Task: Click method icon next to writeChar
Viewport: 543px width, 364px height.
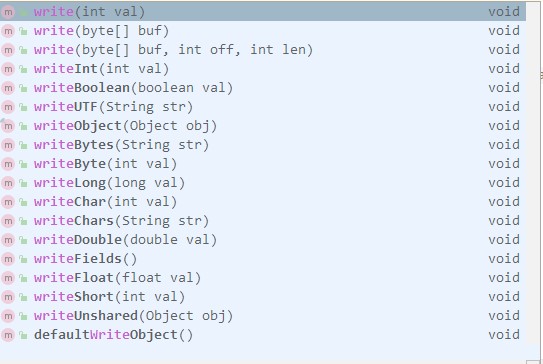Action: pos(8,202)
